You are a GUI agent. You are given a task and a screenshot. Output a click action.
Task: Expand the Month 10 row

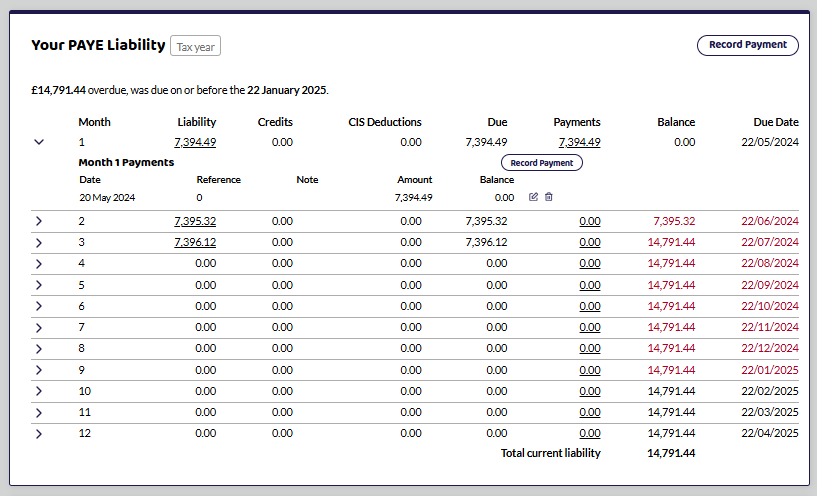click(39, 391)
